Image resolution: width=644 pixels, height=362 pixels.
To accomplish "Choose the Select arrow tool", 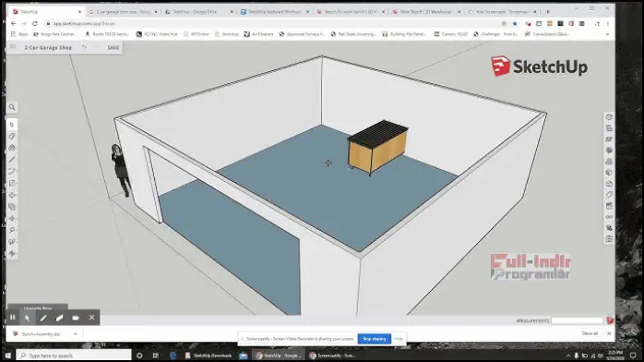I will 12,125.
